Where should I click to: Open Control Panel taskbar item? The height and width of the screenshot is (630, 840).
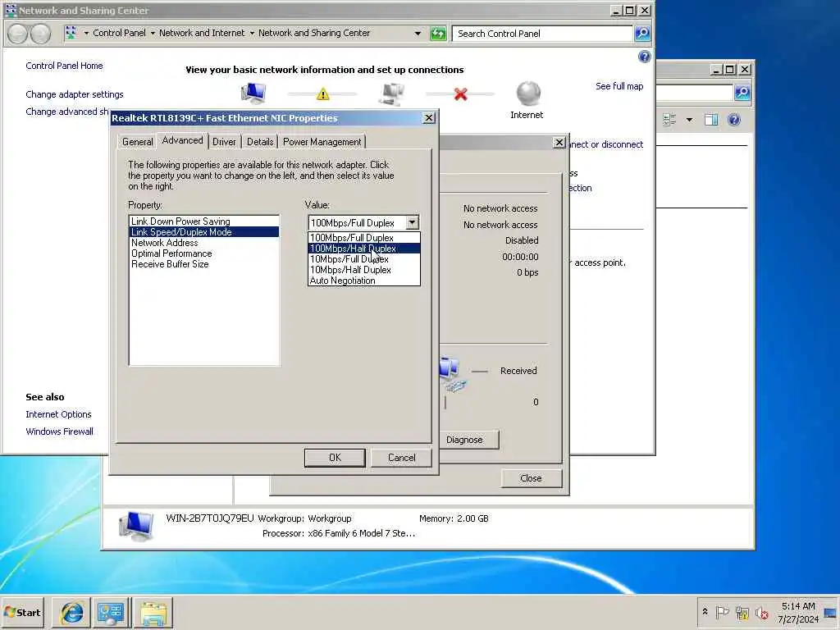click(111, 612)
